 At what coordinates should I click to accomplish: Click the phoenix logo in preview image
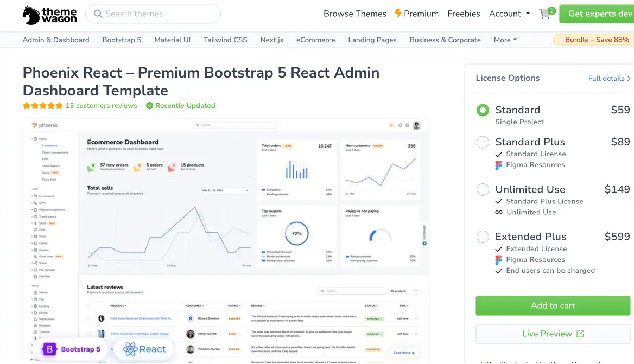[x=45, y=126]
